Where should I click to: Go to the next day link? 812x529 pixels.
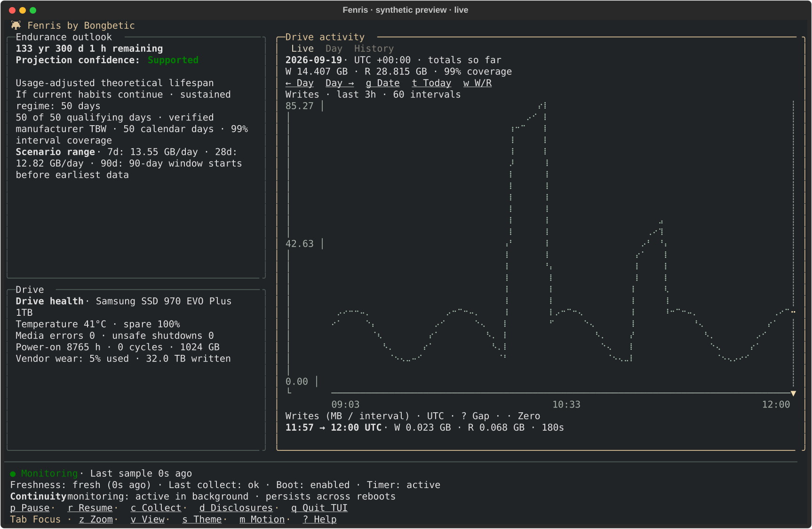(339, 83)
